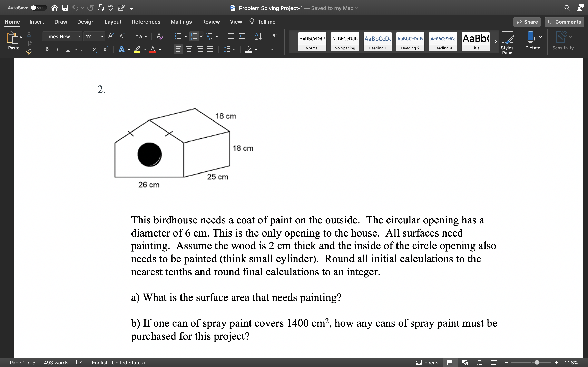The width and height of the screenshot is (588, 367).
Task: Click the Clear Formatting icon
Action: pyautogui.click(x=160, y=36)
